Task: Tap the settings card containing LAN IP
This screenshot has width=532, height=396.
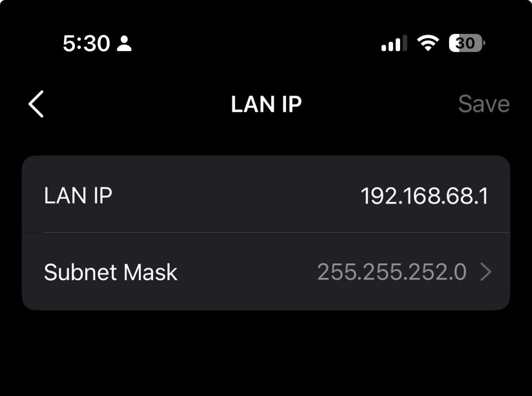Action: (x=266, y=233)
